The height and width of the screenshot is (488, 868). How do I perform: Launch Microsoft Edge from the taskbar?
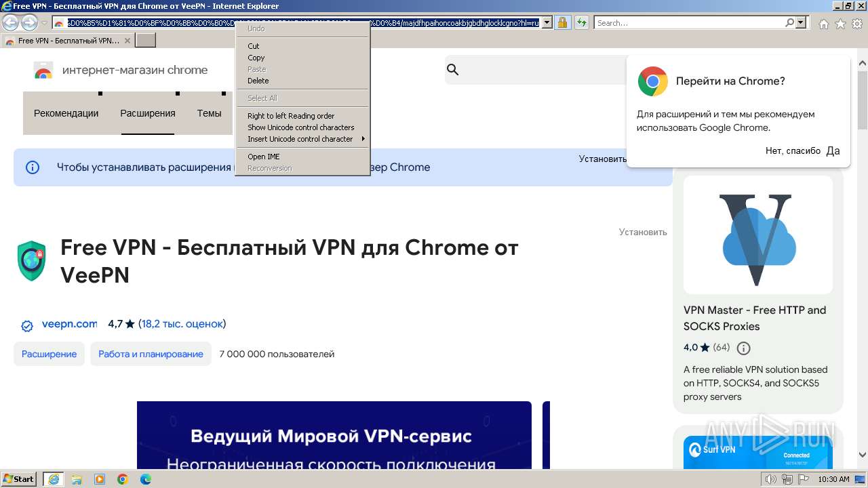(146, 479)
